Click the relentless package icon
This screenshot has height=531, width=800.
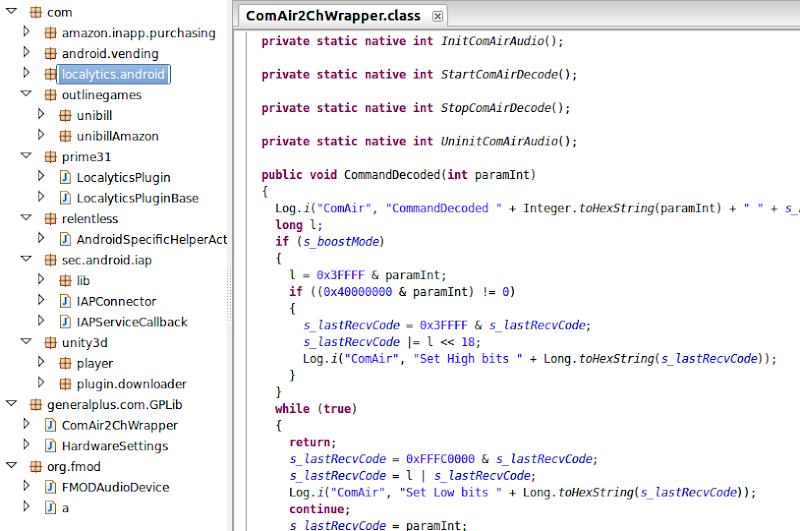click(x=51, y=219)
